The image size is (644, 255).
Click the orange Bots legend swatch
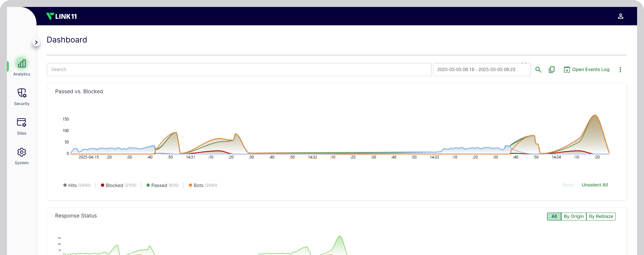pyautogui.click(x=190, y=185)
